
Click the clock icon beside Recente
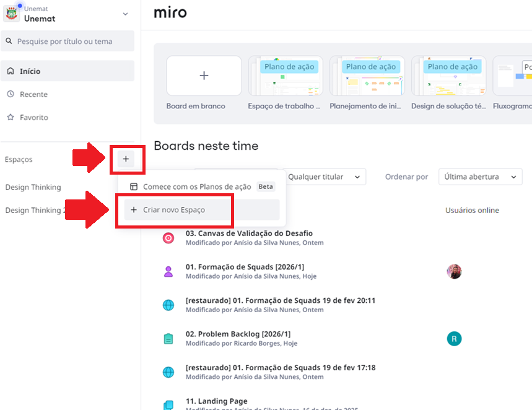[11, 94]
